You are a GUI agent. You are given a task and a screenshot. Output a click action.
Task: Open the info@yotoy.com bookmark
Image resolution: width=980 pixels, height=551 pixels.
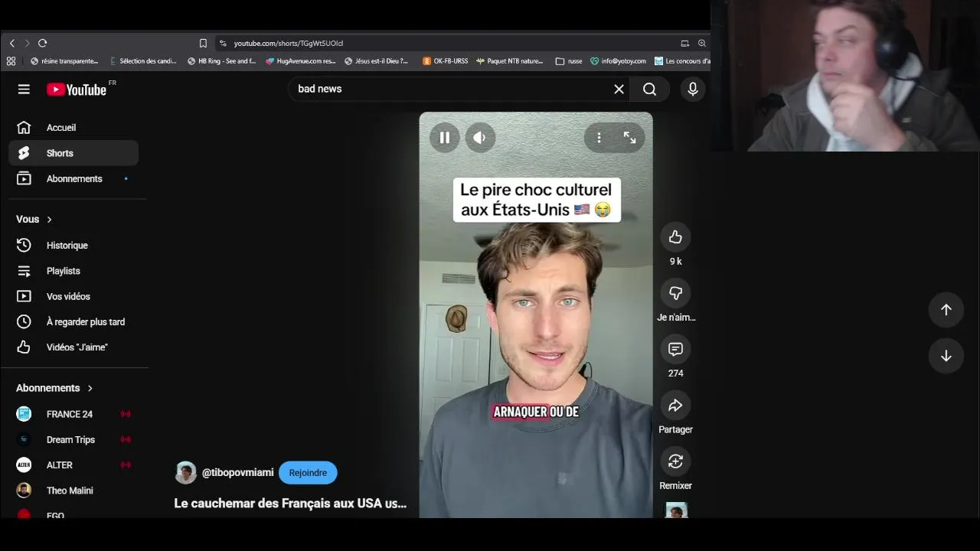(618, 61)
